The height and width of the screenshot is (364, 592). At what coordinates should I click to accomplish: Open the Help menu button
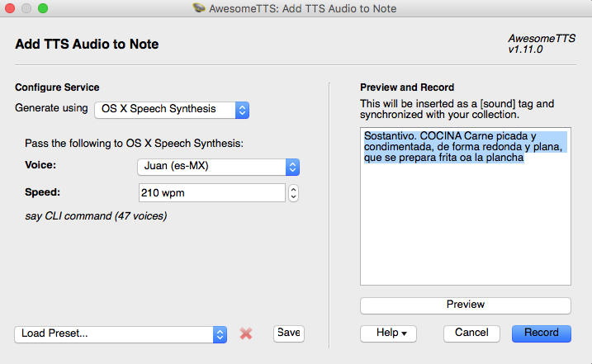tap(388, 333)
